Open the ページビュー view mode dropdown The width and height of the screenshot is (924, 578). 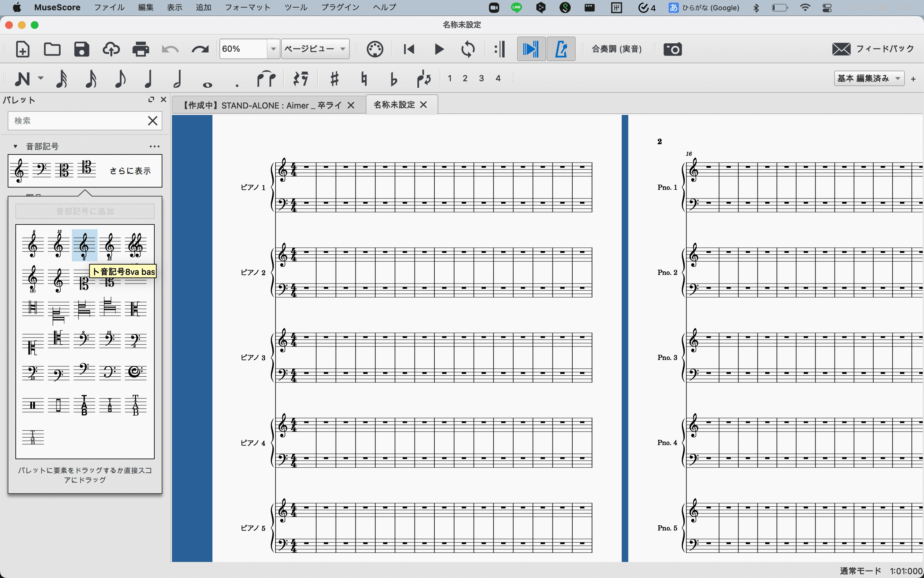pyautogui.click(x=315, y=49)
